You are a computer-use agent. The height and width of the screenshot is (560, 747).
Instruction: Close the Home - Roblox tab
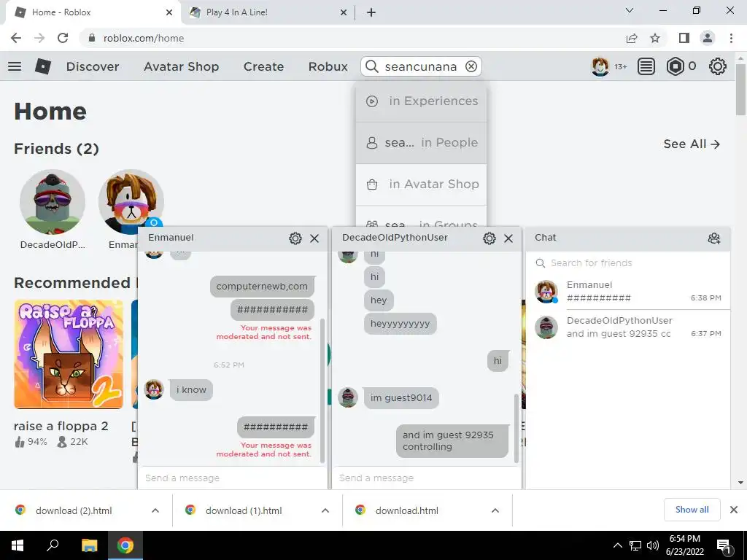pyautogui.click(x=169, y=12)
